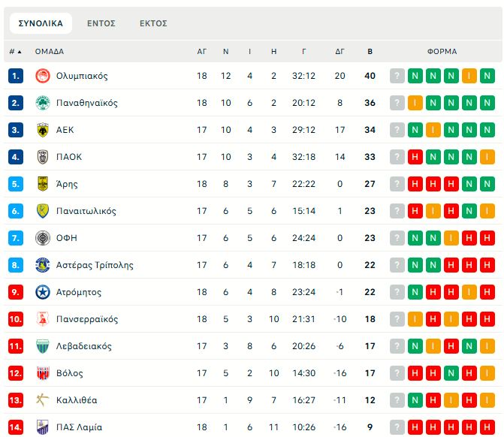Open the Αστέρας Τρίπολης team link
Screen dimensions: 504x437
(95, 265)
